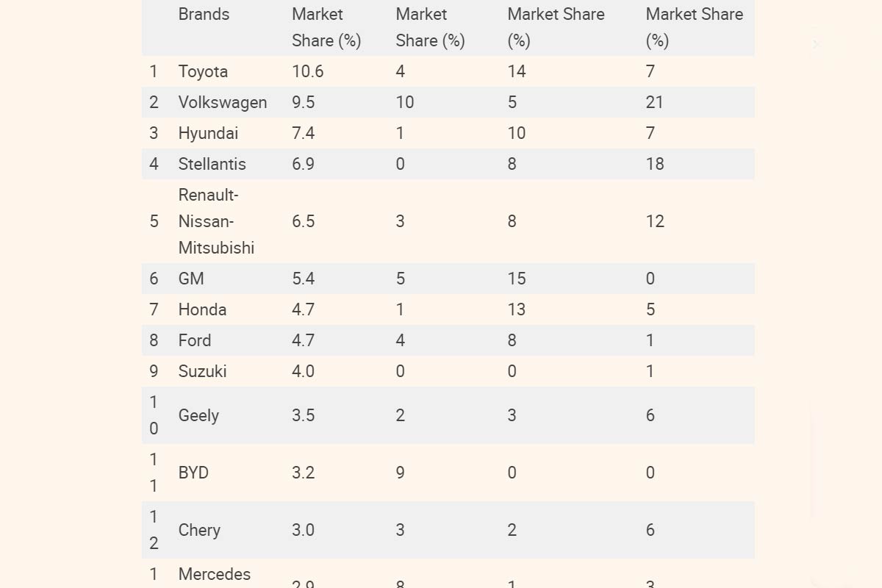Click the Chery brand name
882x588 pixels.
click(x=199, y=531)
